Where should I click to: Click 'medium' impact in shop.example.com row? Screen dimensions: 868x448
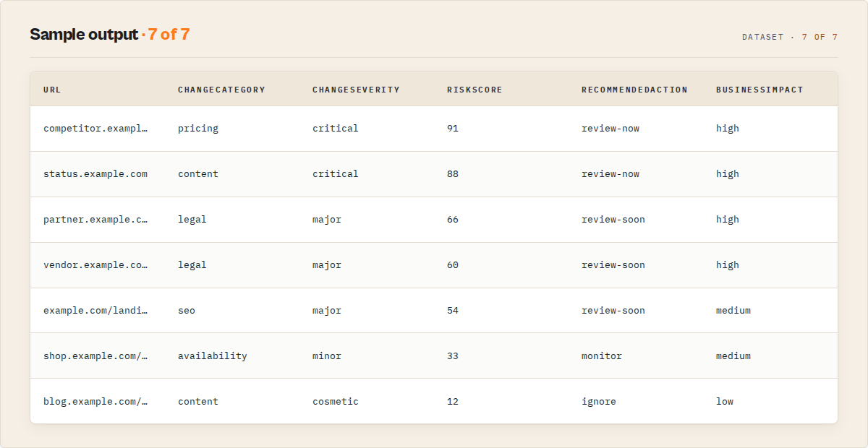pyautogui.click(x=733, y=356)
